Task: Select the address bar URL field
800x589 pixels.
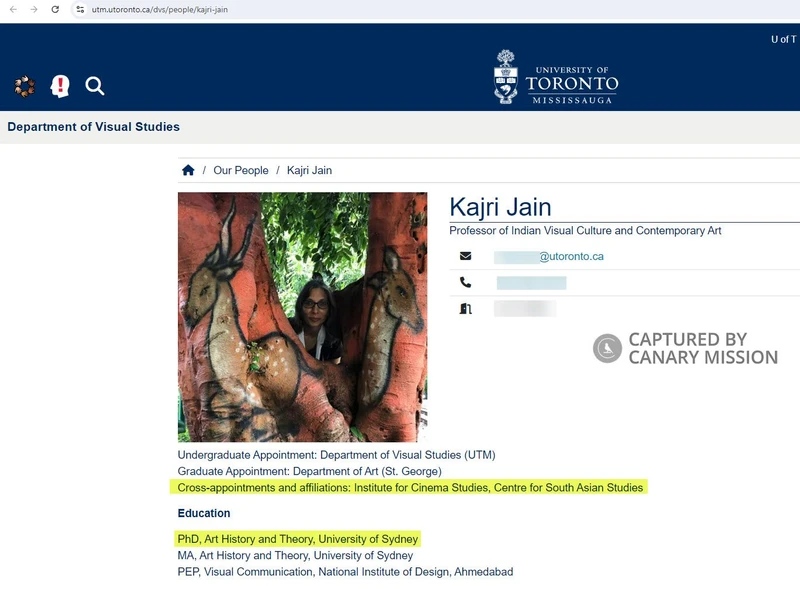Action: pos(160,10)
